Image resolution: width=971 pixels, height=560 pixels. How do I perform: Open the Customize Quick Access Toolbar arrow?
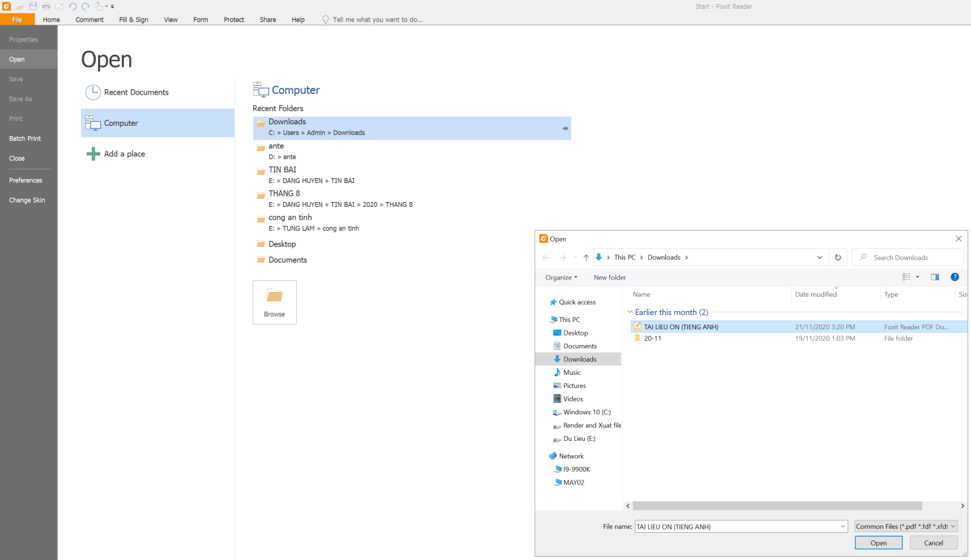[112, 6]
